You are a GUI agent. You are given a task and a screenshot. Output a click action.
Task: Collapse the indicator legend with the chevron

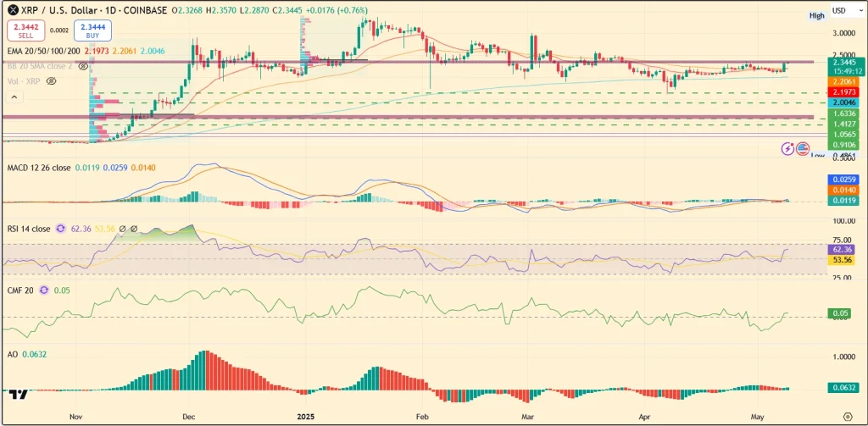click(14, 97)
